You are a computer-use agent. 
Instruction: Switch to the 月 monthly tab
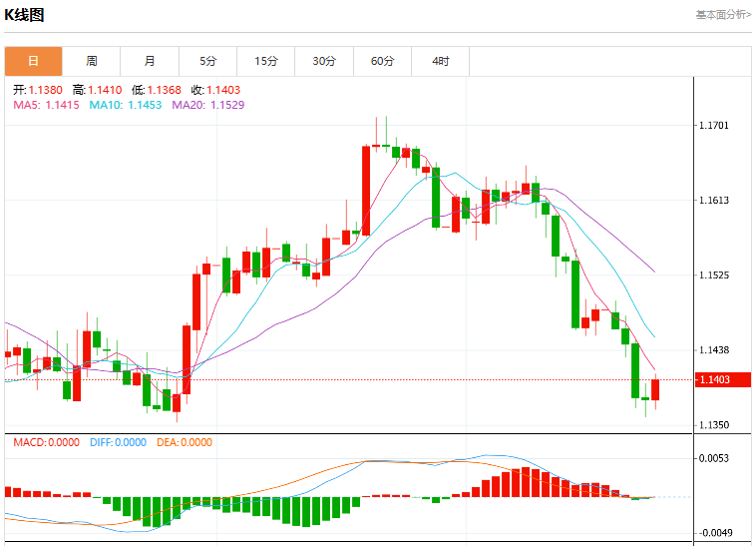pos(150,61)
